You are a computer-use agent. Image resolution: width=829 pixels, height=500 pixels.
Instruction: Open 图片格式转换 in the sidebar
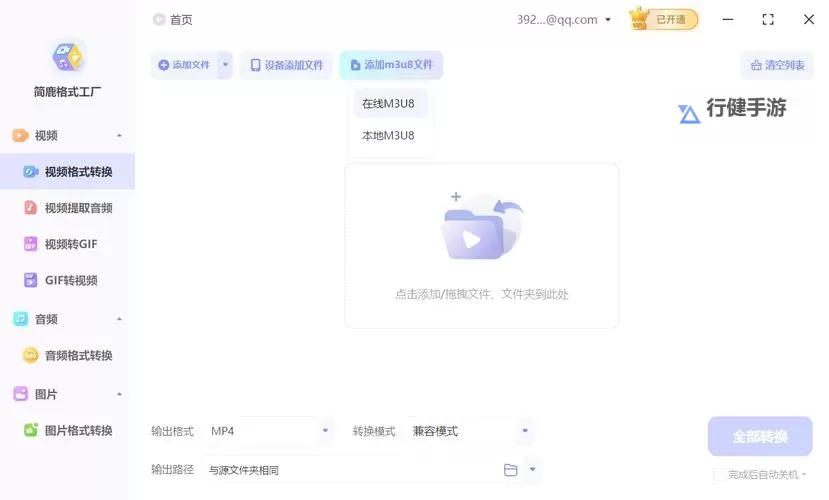tap(67, 430)
